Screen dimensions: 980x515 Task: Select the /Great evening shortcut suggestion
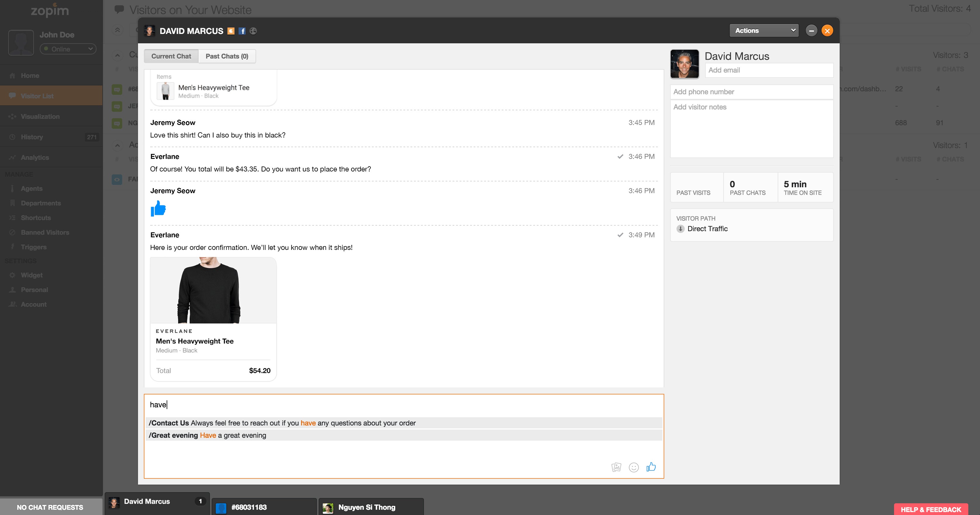pyautogui.click(x=404, y=435)
